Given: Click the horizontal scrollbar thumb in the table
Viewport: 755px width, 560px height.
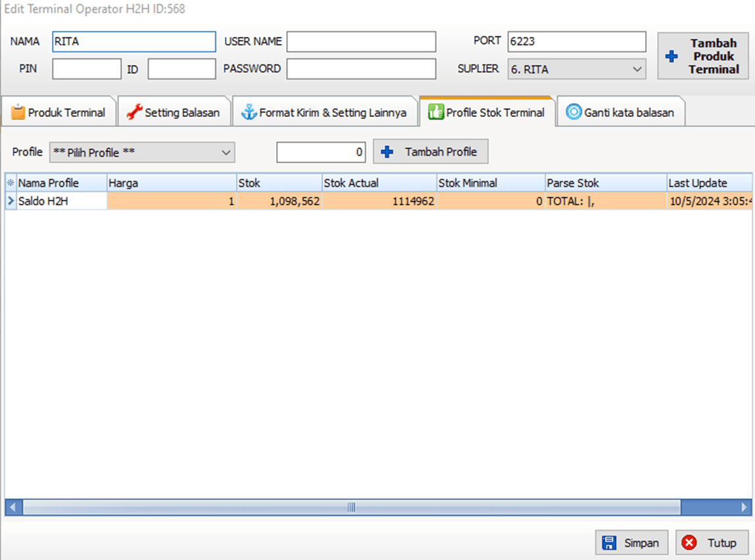Looking at the screenshot, I should click(x=351, y=507).
